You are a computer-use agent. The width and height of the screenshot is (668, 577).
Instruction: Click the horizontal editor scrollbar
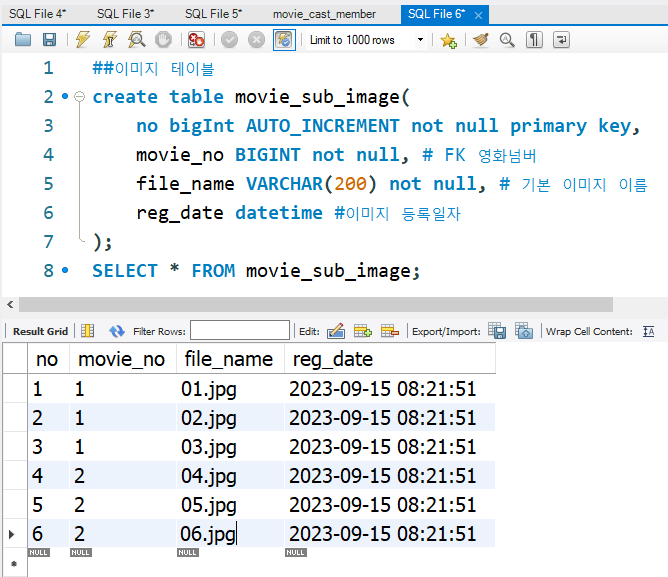click(x=316, y=304)
